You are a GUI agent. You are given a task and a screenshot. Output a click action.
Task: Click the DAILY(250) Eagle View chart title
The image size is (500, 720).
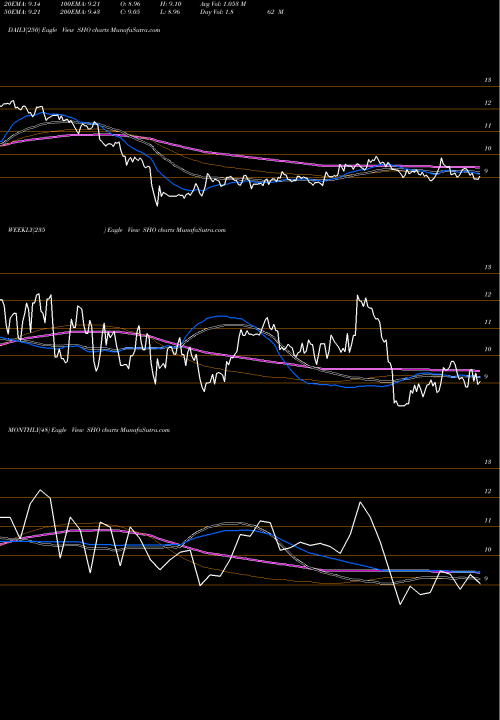click(x=84, y=30)
